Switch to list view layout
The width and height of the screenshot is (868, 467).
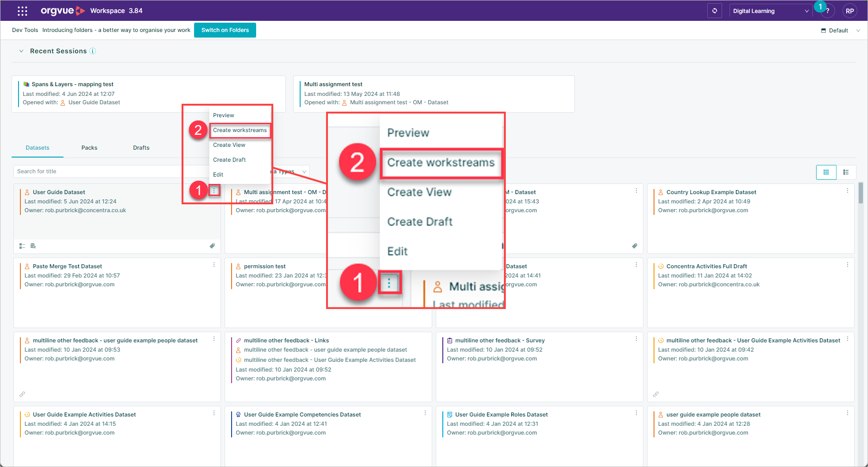846,172
